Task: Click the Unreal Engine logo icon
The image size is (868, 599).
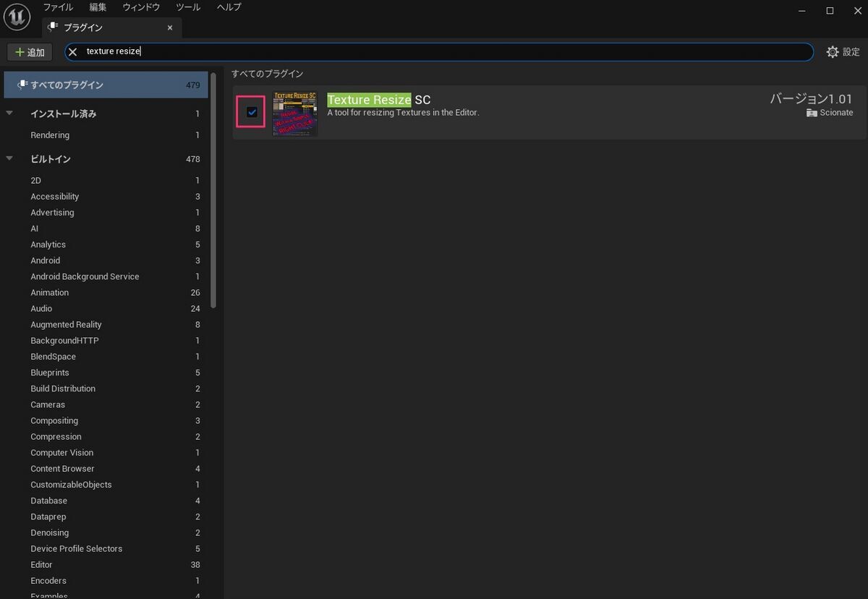Action: [x=17, y=17]
